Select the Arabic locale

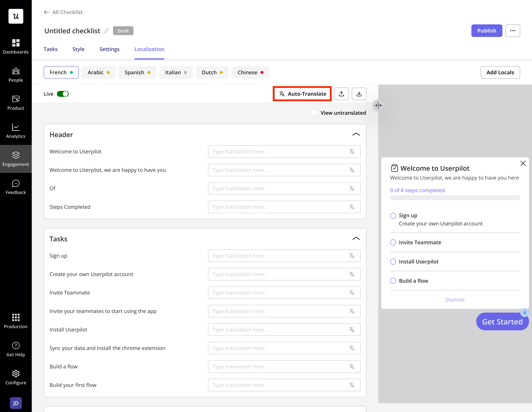(99, 72)
